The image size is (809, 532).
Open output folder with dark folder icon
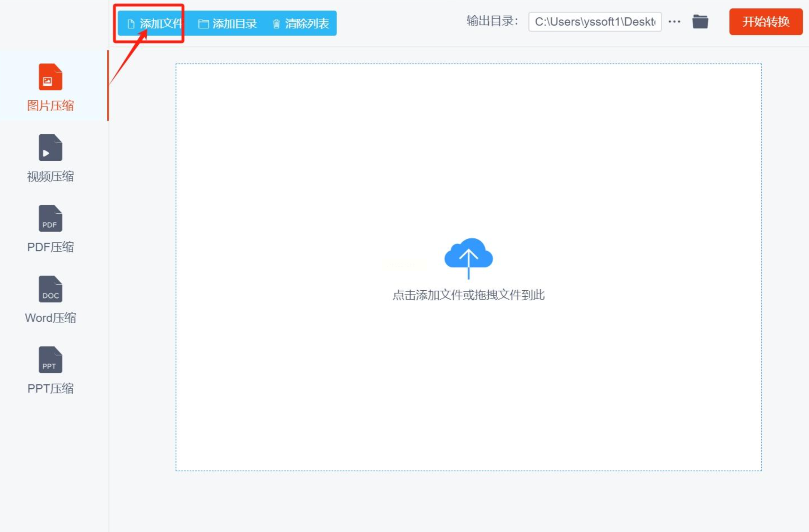[700, 22]
